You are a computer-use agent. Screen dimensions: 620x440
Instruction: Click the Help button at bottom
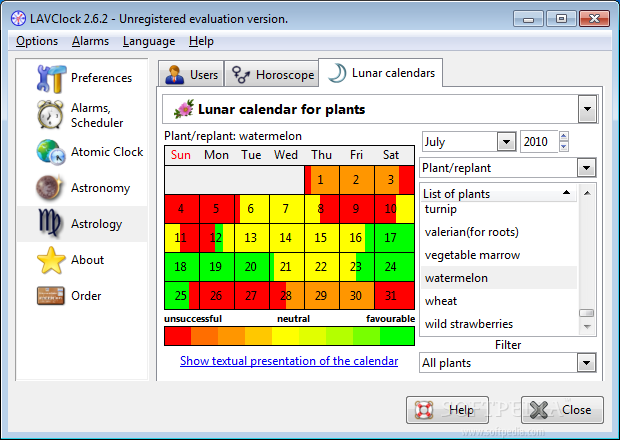tap(447, 410)
